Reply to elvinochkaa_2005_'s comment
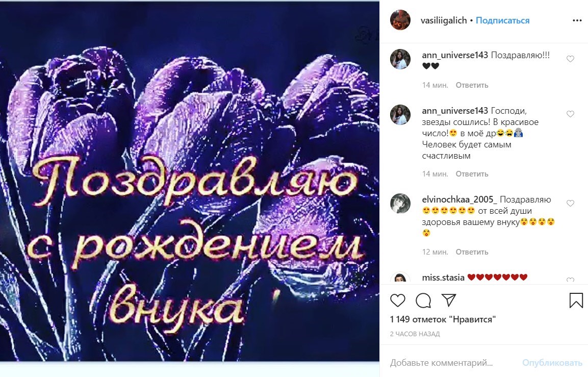 pyautogui.click(x=472, y=252)
